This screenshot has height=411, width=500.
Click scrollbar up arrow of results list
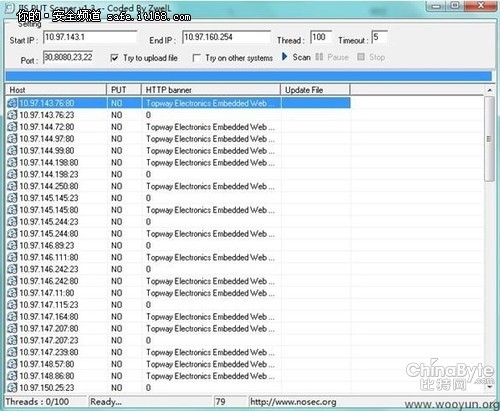pyautogui.click(x=489, y=90)
